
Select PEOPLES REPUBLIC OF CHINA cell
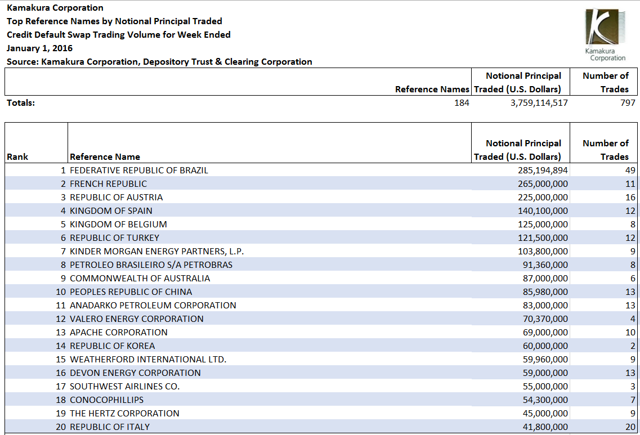click(x=131, y=291)
